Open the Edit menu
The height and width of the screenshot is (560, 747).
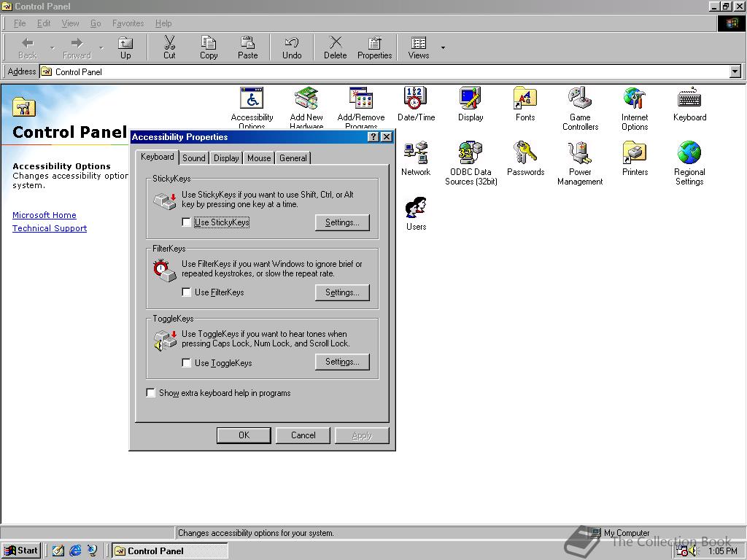coord(44,23)
